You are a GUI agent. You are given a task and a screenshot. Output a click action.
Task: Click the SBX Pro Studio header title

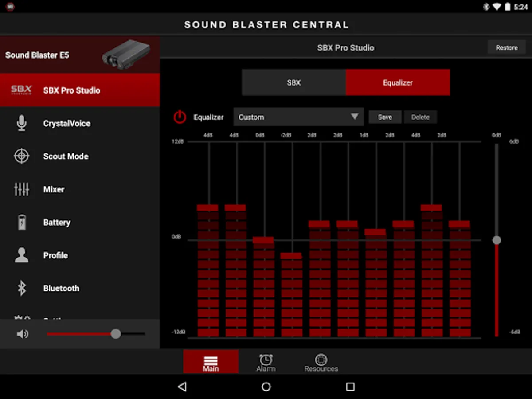[346, 47]
